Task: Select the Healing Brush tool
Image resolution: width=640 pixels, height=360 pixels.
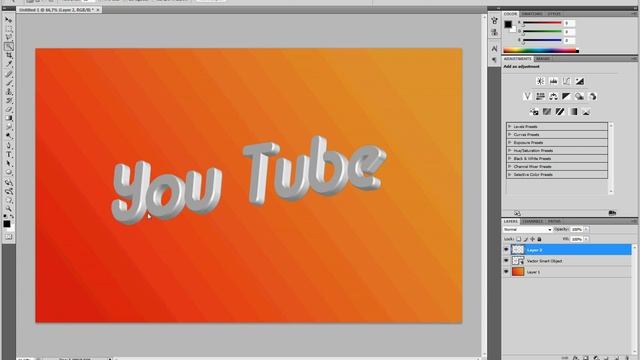Action: [x=9, y=74]
